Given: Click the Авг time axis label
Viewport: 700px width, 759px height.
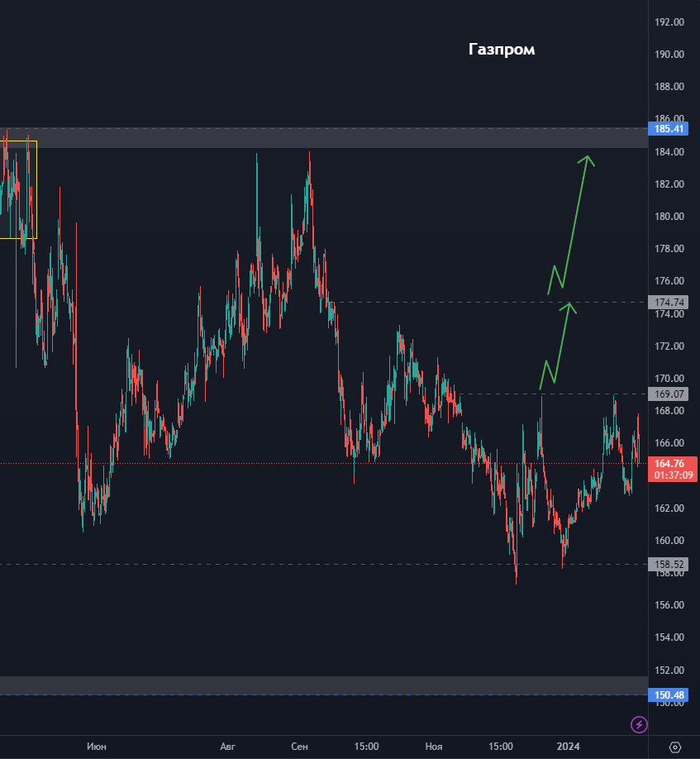Looking at the screenshot, I should 228,747.
